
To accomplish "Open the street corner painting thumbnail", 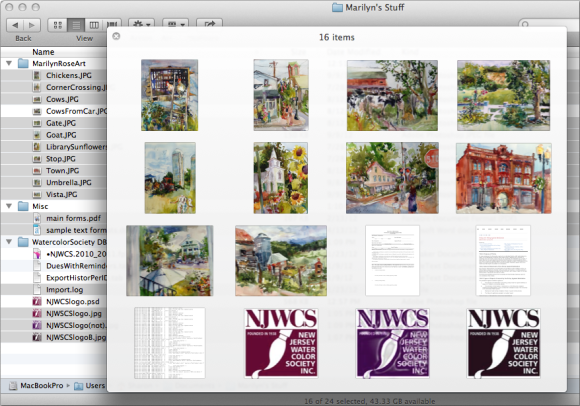I will (281, 95).
